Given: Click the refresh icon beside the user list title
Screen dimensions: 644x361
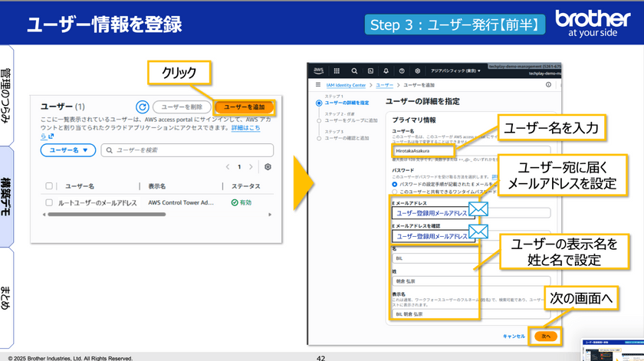Looking at the screenshot, I should tap(141, 108).
